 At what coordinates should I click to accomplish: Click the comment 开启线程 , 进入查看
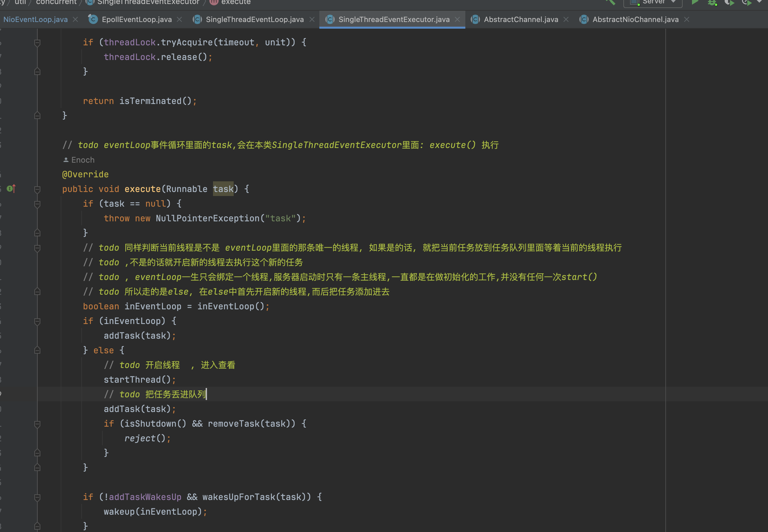[190, 365]
